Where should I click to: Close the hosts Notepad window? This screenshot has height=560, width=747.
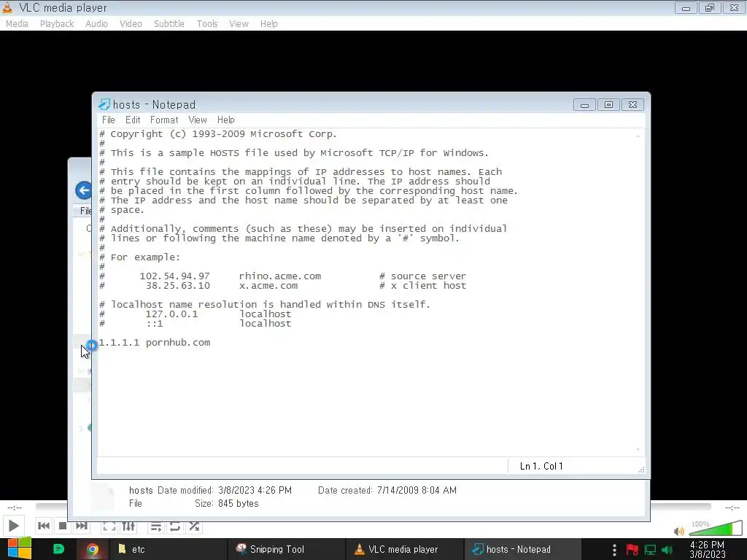632,105
